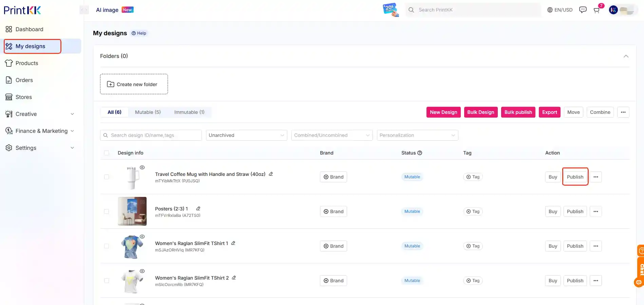Open the Dashboard from the sidebar
The width and height of the screenshot is (644, 305).
pyautogui.click(x=29, y=29)
